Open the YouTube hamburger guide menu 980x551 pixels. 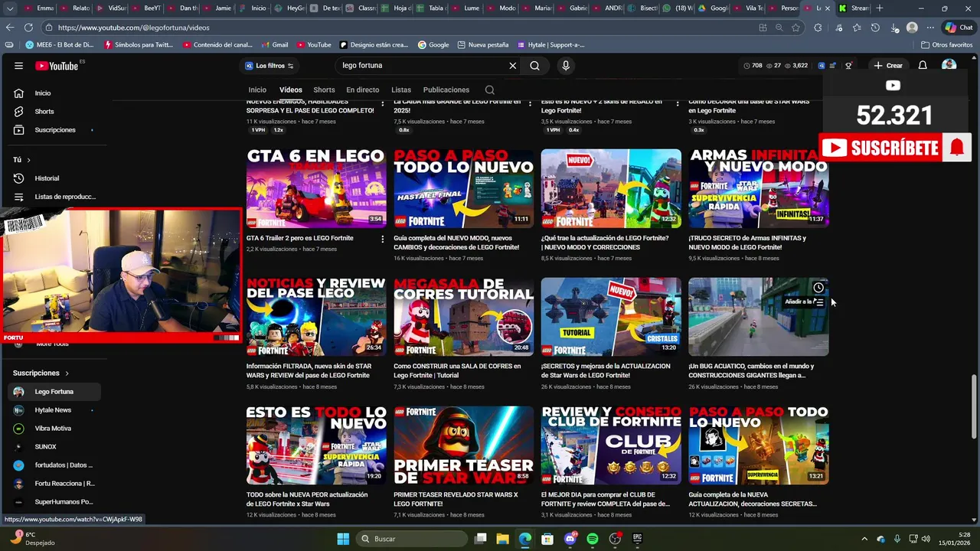tap(18, 66)
